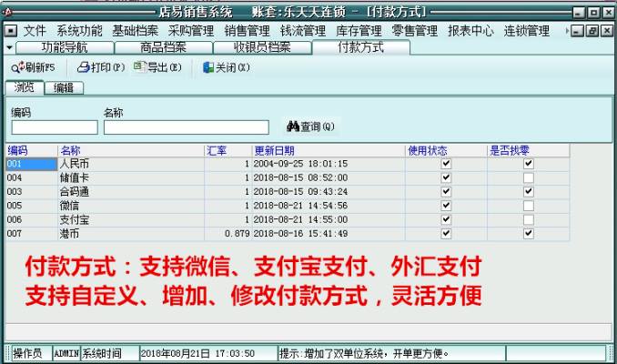Click the 查询(Q) binoculars search button
The height and width of the screenshot is (364, 617).
310,126
